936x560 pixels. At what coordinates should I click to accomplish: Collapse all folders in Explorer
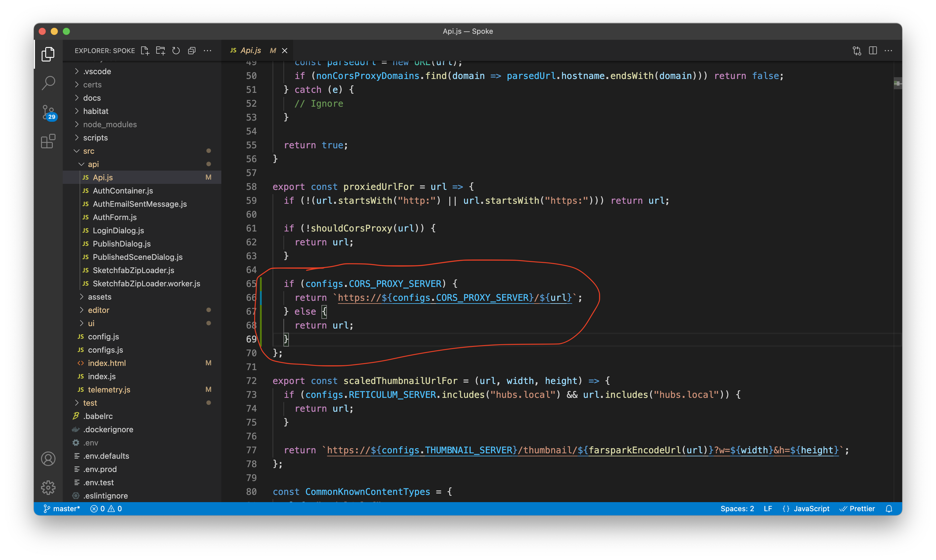click(x=192, y=51)
